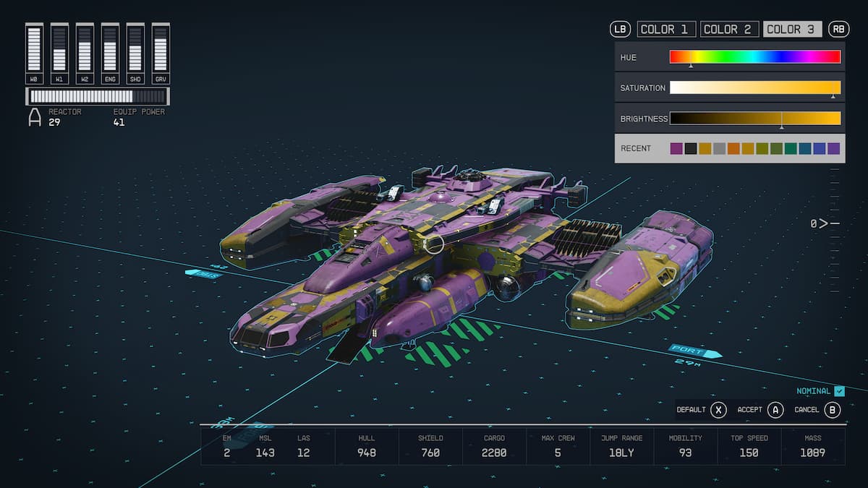The image size is (868, 488).
Task: Select the SHD shield power gauge
Action: 135,51
